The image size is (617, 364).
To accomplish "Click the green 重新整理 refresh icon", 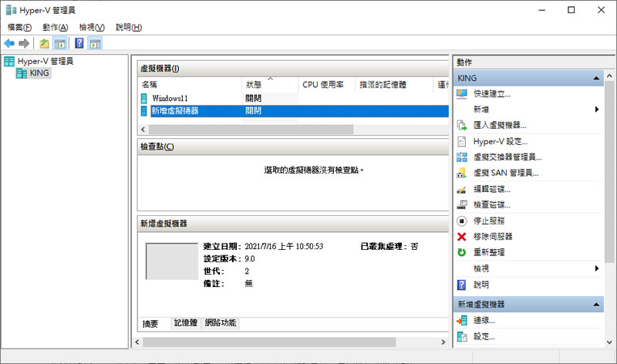I will [462, 252].
